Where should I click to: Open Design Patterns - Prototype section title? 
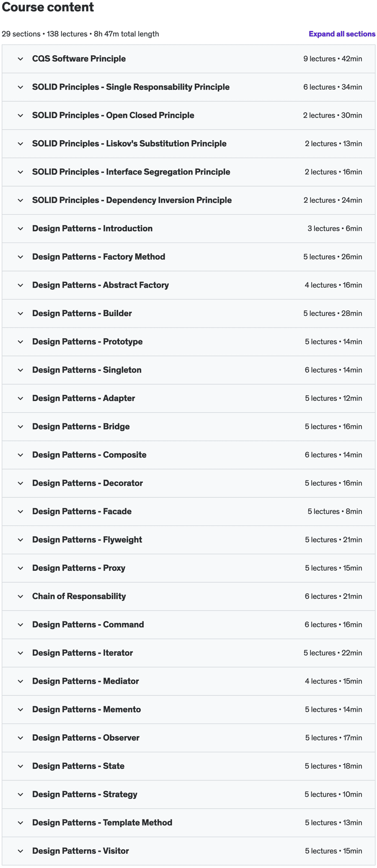[88, 342]
